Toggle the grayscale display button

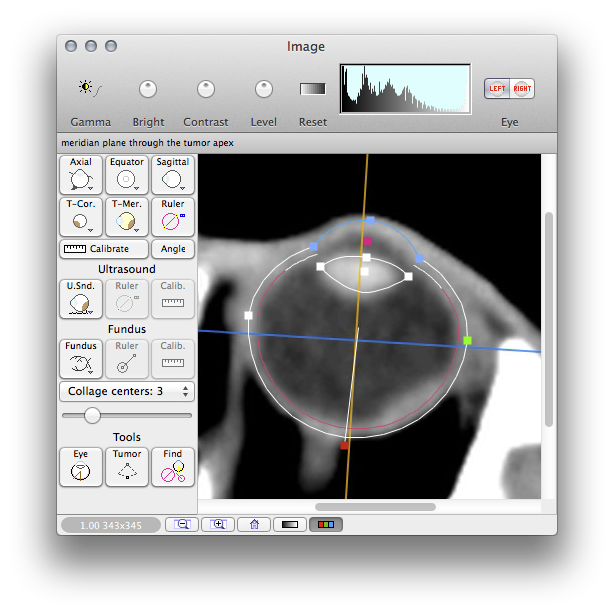coord(290,524)
